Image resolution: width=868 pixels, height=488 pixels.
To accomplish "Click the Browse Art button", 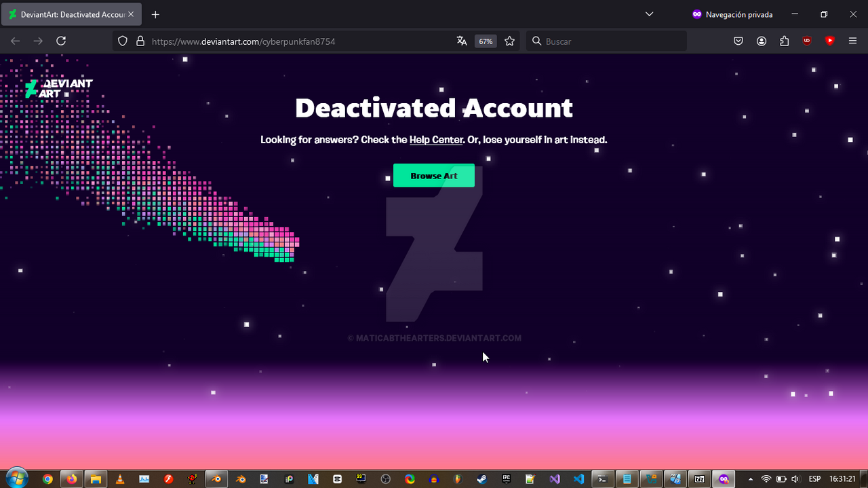I will pyautogui.click(x=434, y=176).
